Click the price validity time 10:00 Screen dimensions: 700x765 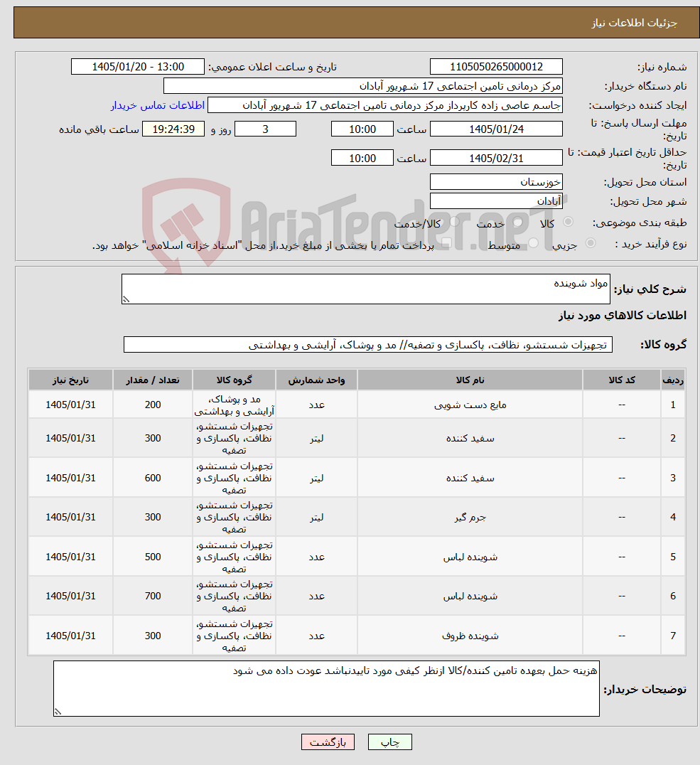[x=362, y=158]
